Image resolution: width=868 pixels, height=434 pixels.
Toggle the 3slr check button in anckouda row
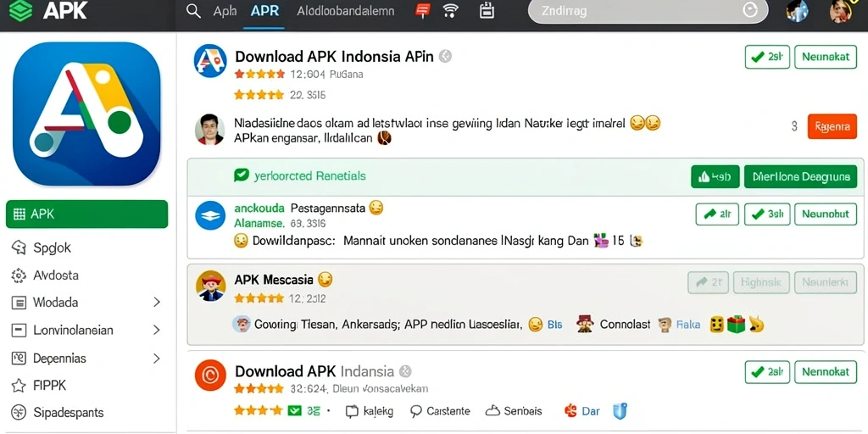(767, 214)
